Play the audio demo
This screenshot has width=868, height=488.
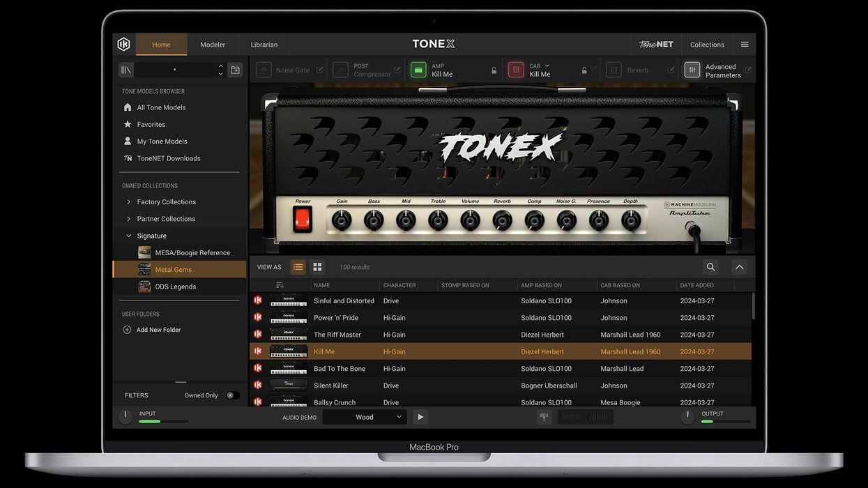420,416
